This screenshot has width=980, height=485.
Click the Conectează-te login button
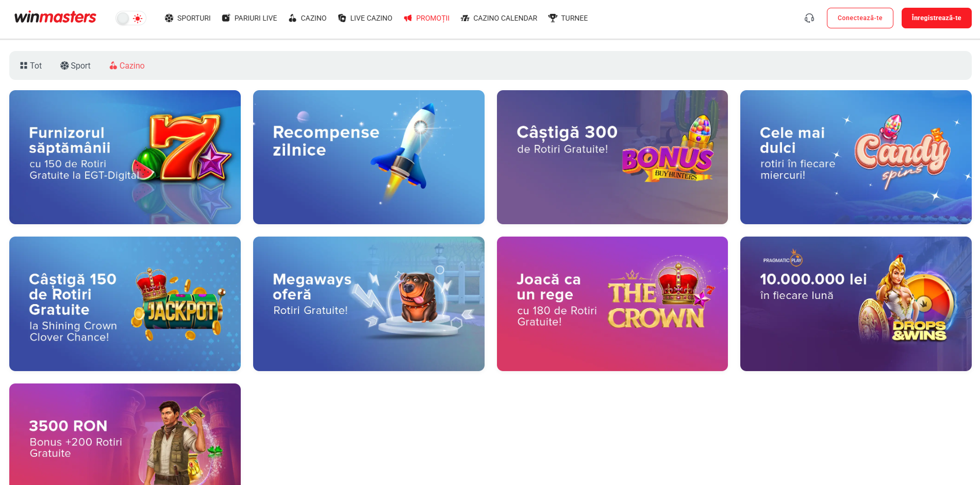click(x=860, y=18)
